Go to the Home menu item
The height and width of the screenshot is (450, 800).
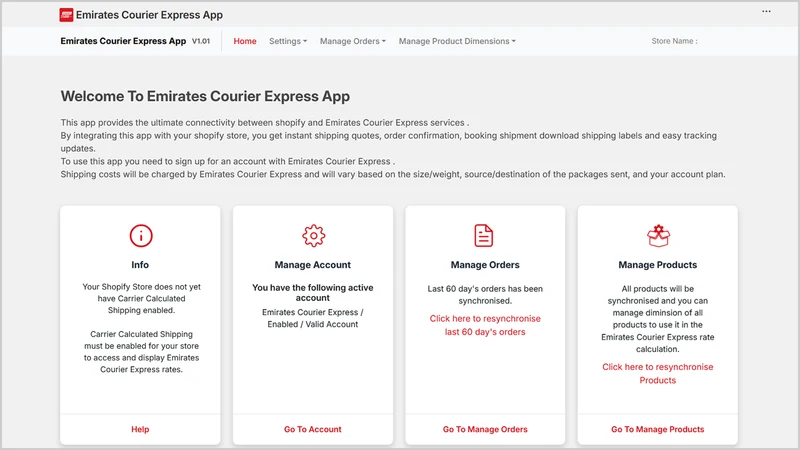245,41
